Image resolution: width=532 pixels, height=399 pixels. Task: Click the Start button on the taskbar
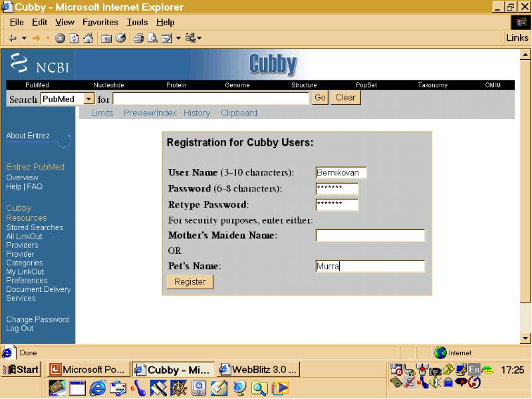(x=21, y=370)
